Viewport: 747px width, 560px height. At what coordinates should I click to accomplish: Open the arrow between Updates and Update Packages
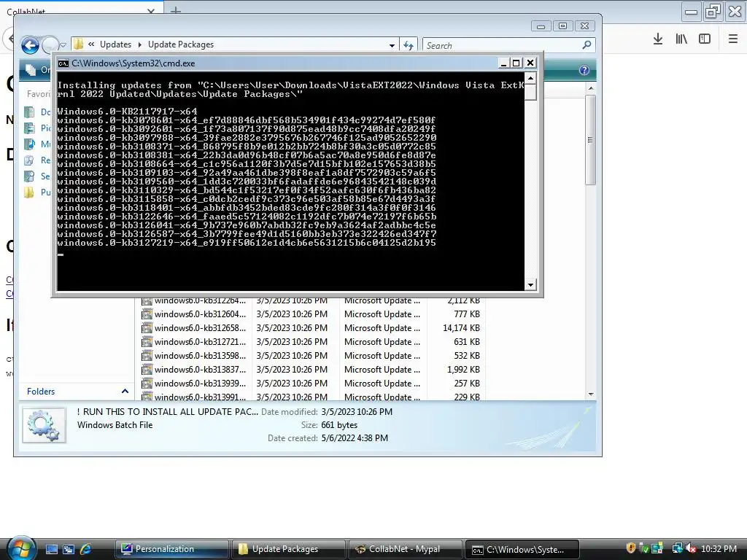coord(140,44)
